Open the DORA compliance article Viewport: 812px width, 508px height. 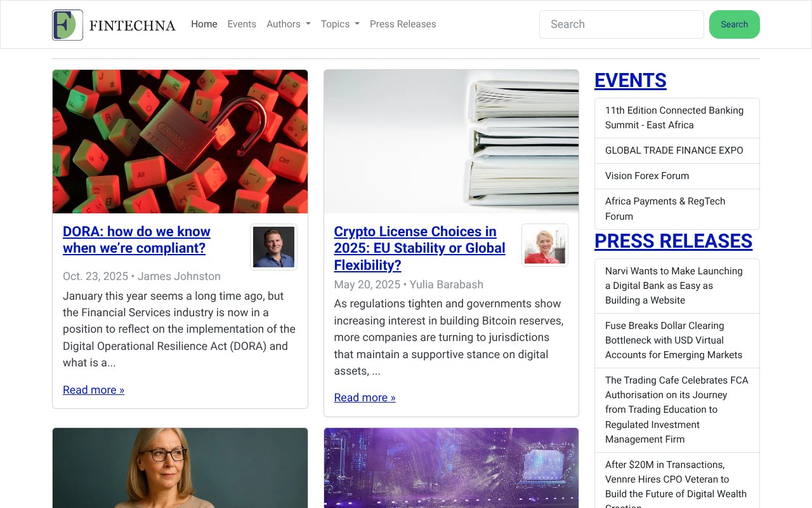point(136,239)
